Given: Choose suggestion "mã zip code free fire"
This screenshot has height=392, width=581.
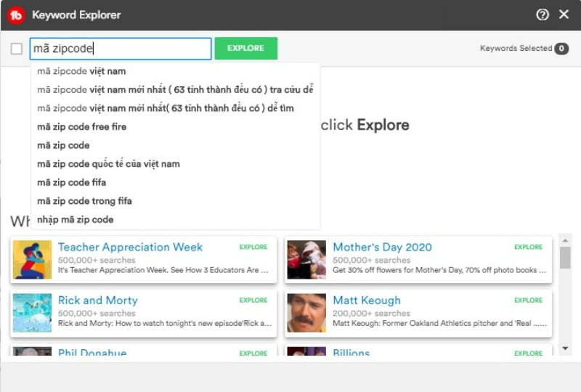Looking at the screenshot, I should 81,127.
